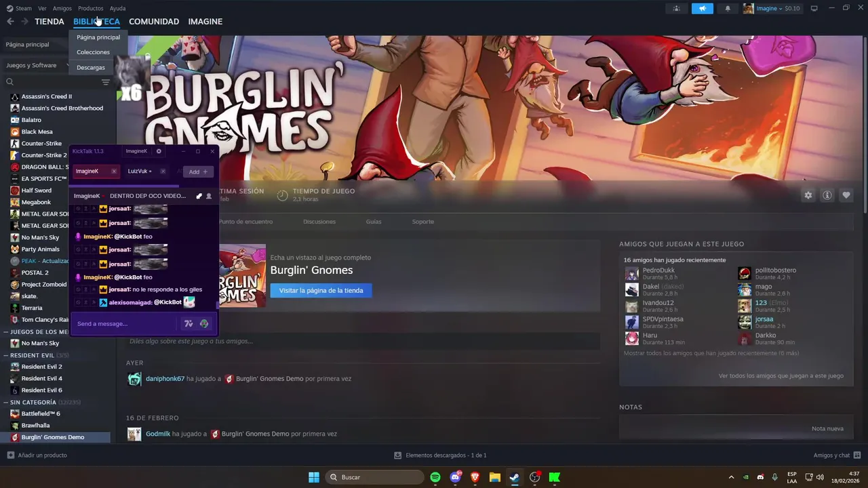This screenshot has height=488, width=868.
Task: Select Colecciones from Biblioteca dropdown
Action: tap(93, 52)
